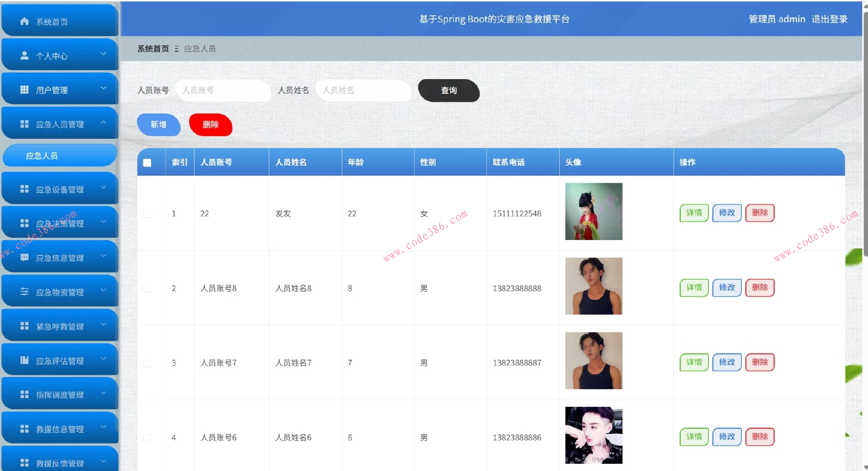Image resolution: width=868 pixels, height=471 pixels.
Task: Click the 查询 search button
Action: tap(448, 90)
